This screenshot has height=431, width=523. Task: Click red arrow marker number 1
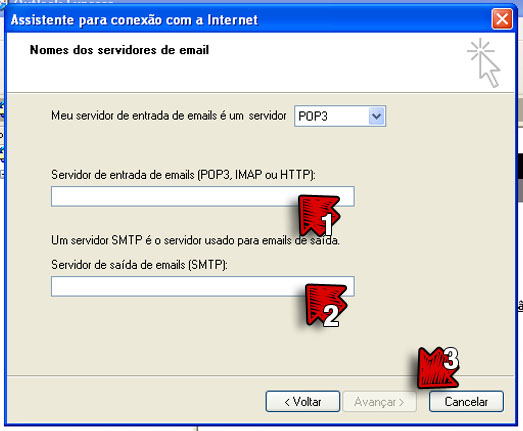(318, 216)
